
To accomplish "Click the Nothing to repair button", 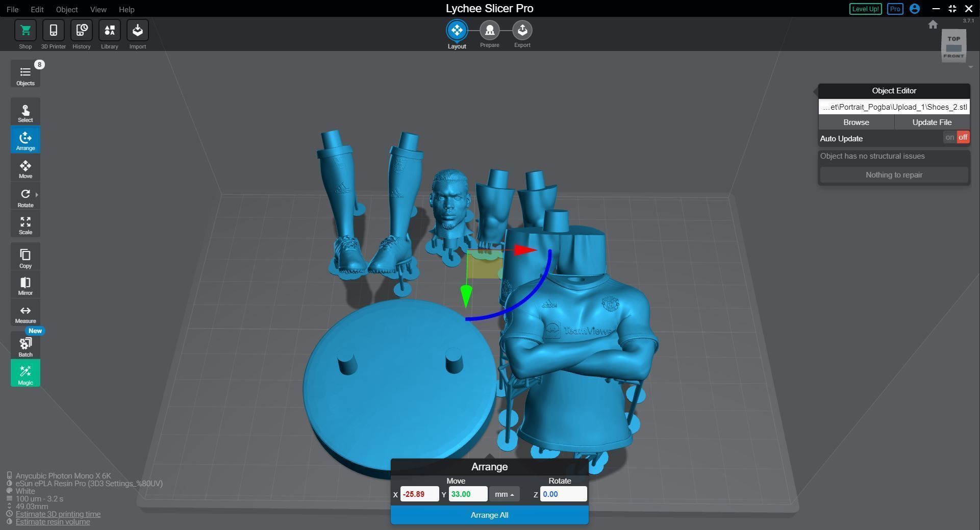I will point(894,175).
